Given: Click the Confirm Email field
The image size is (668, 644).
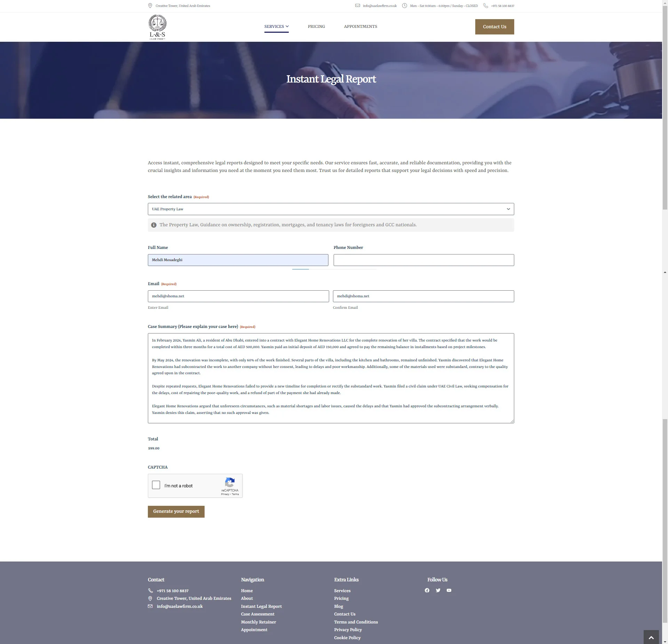Looking at the screenshot, I should pos(423,296).
